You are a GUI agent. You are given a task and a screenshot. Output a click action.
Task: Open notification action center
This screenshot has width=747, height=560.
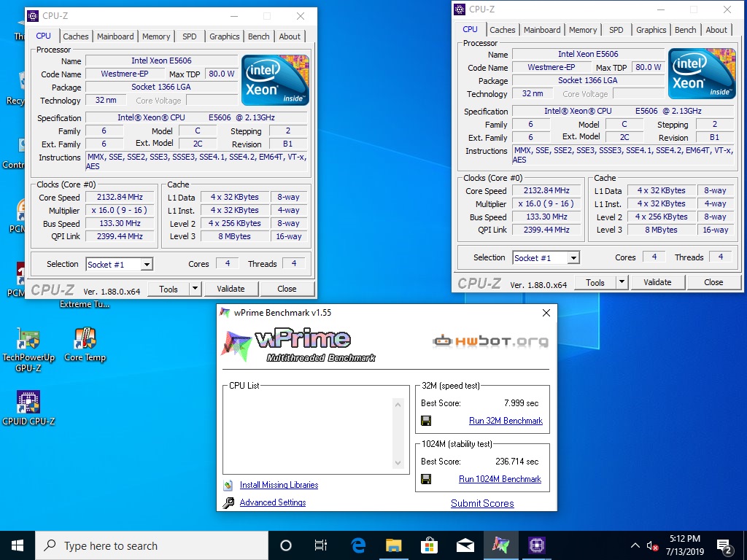(x=725, y=547)
